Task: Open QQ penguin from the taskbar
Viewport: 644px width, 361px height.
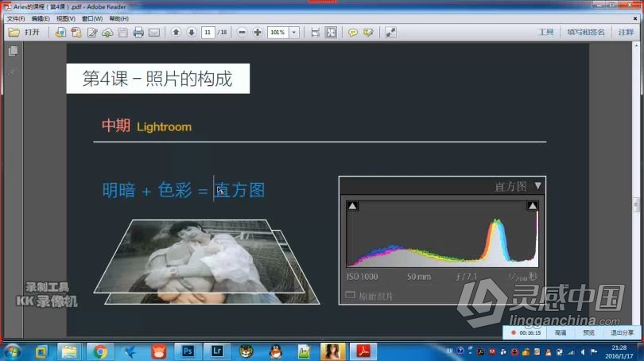Action: click(x=276, y=351)
